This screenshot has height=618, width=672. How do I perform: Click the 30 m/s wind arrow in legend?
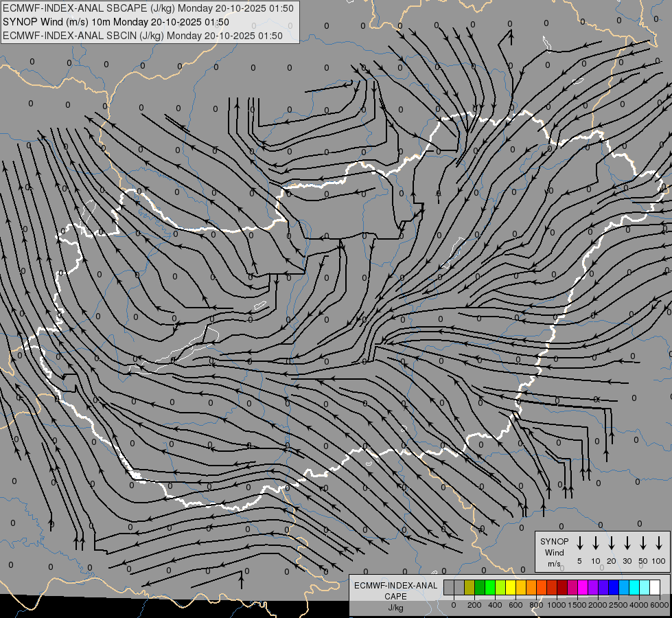pos(627,543)
